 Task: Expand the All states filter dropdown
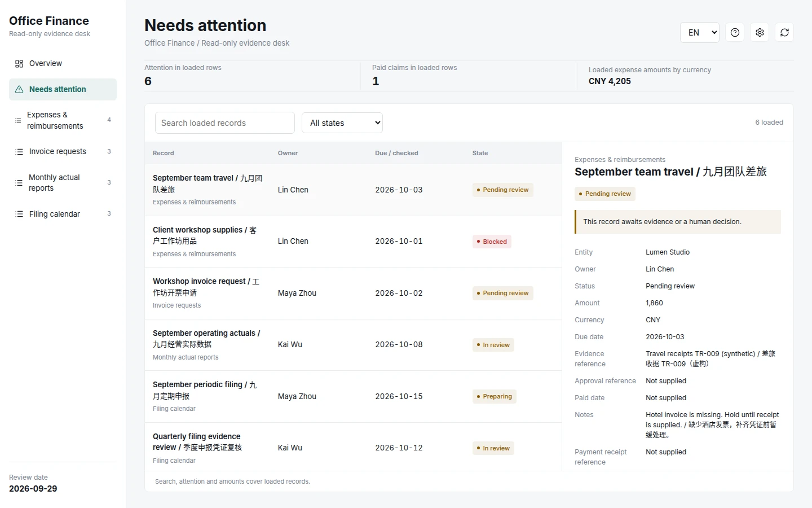click(342, 123)
